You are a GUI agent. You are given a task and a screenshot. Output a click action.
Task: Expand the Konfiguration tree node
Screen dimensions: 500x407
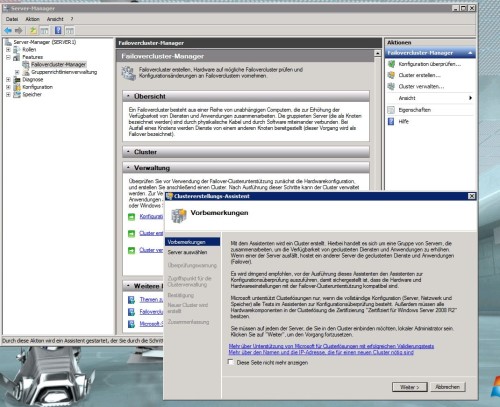tap(8, 87)
